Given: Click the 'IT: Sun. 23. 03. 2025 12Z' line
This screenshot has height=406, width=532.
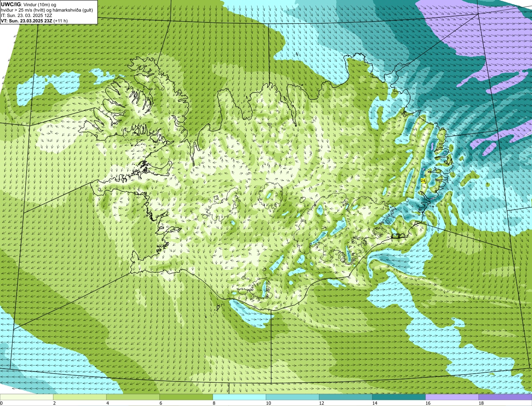Looking at the screenshot, I should [26, 15].
